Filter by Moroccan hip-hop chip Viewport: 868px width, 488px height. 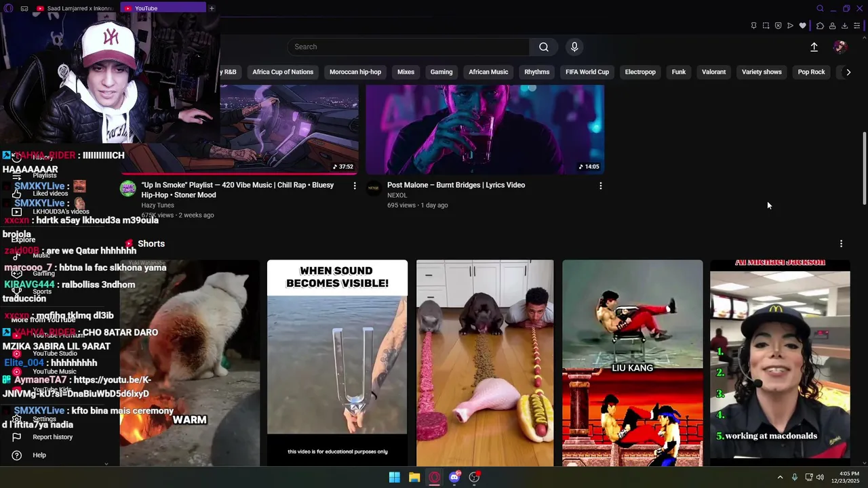[x=355, y=72]
